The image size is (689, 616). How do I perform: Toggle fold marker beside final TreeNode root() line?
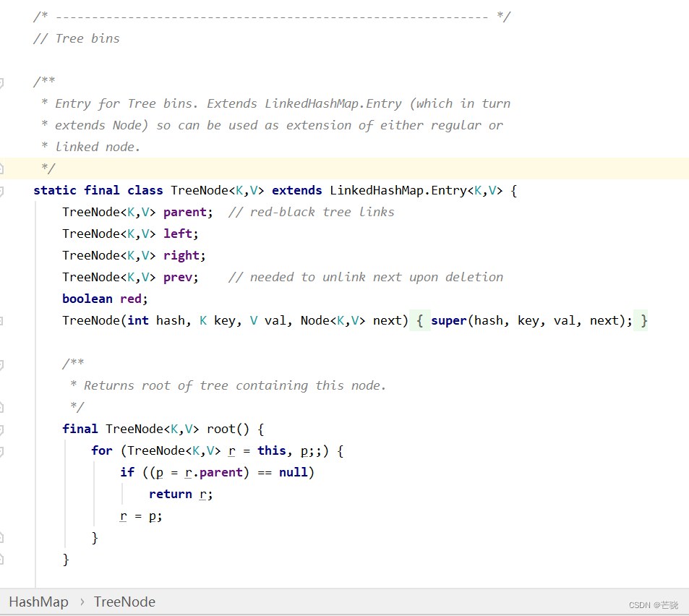1,429
